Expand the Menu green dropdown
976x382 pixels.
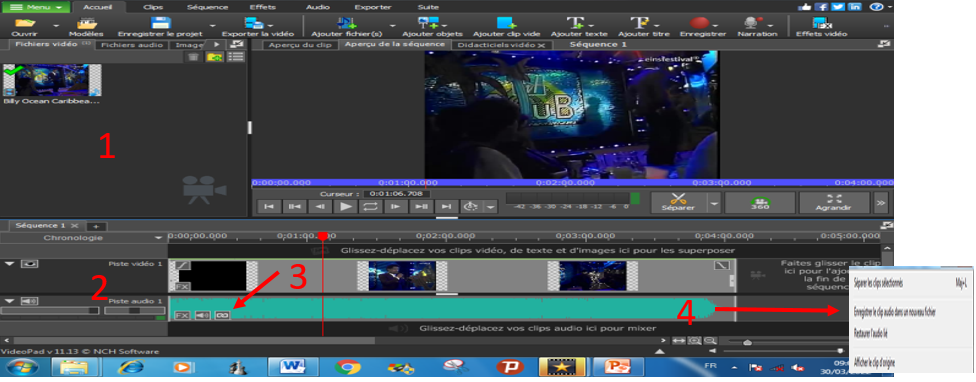pos(37,7)
